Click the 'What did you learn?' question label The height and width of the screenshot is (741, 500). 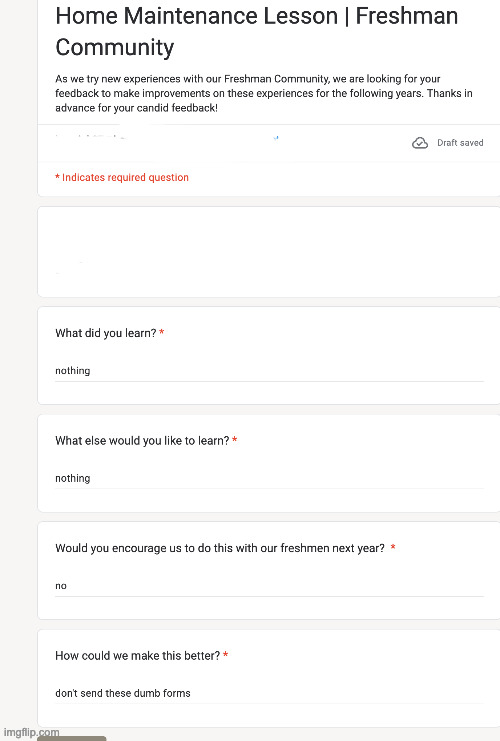coord(105,333)
